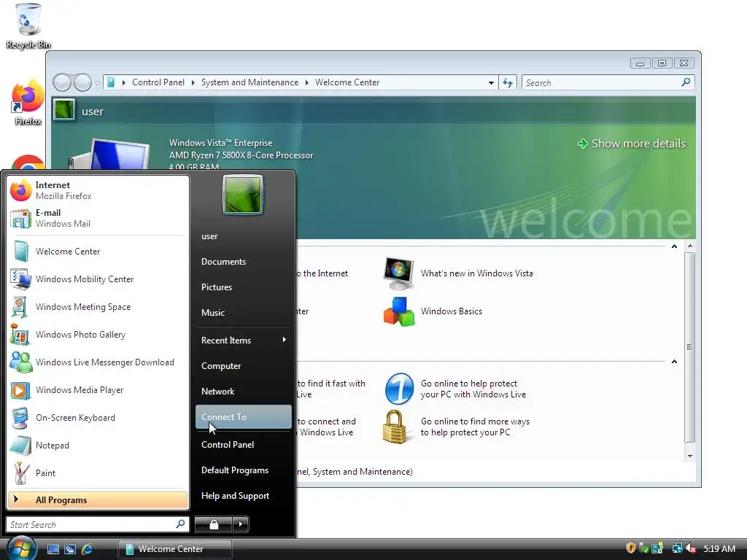Click Control Panel breadcrumb in address bar
The image size is (747, 560).
158,82
